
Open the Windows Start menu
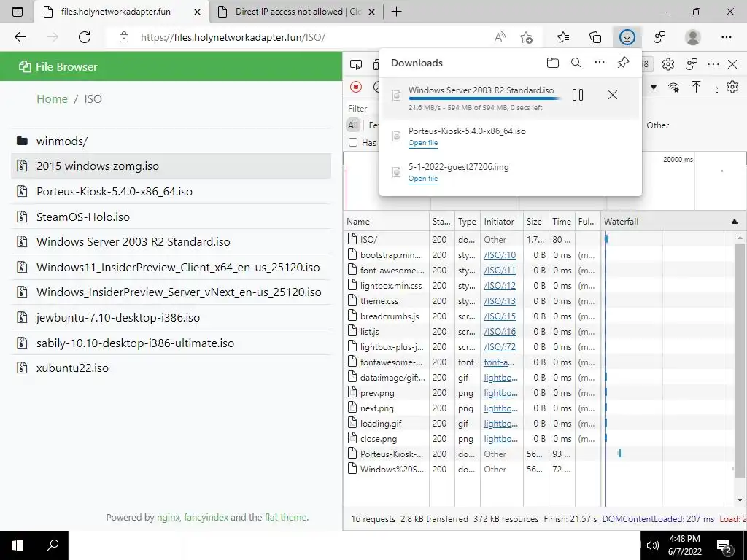[18, 545]
